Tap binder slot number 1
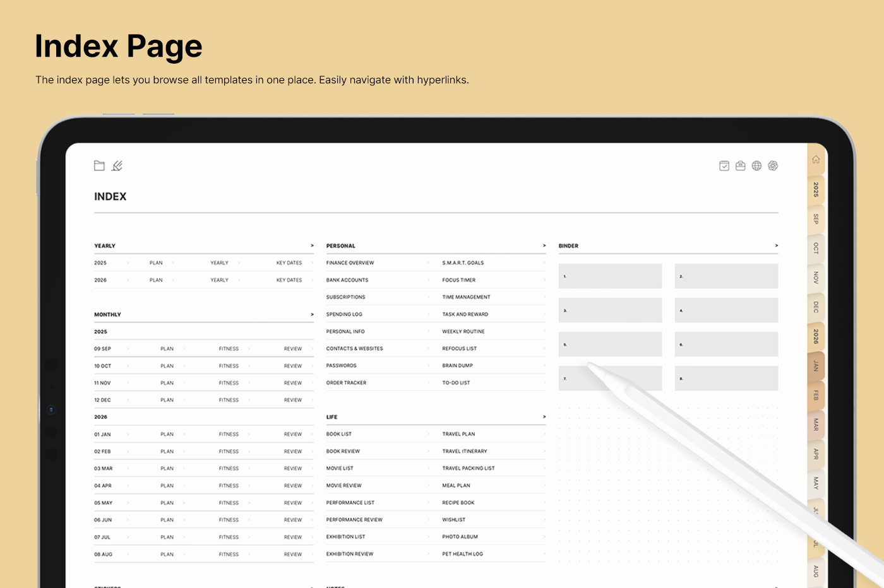The image size is (884, 588). 610,276
